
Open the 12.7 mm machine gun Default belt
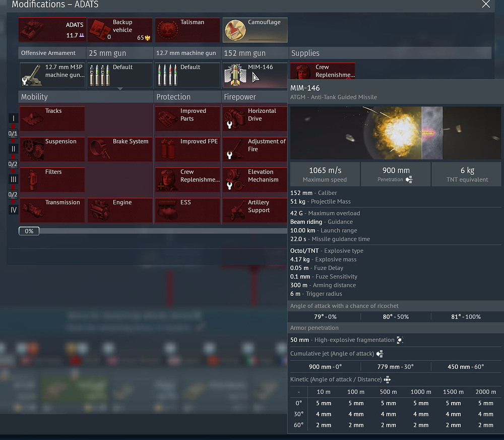click(x=187, y=75)
